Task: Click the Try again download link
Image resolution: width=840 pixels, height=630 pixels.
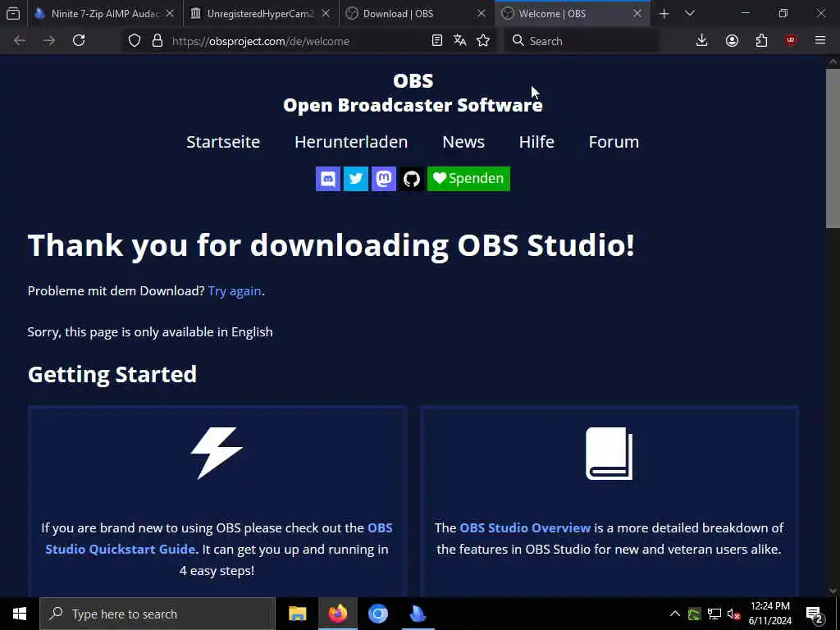Action: click(x=235, y=291)
